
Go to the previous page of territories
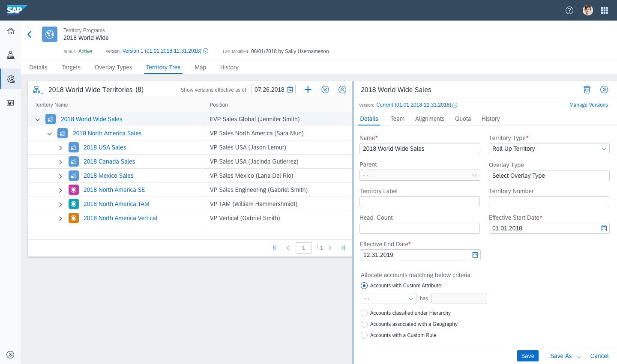click(288, 248)
